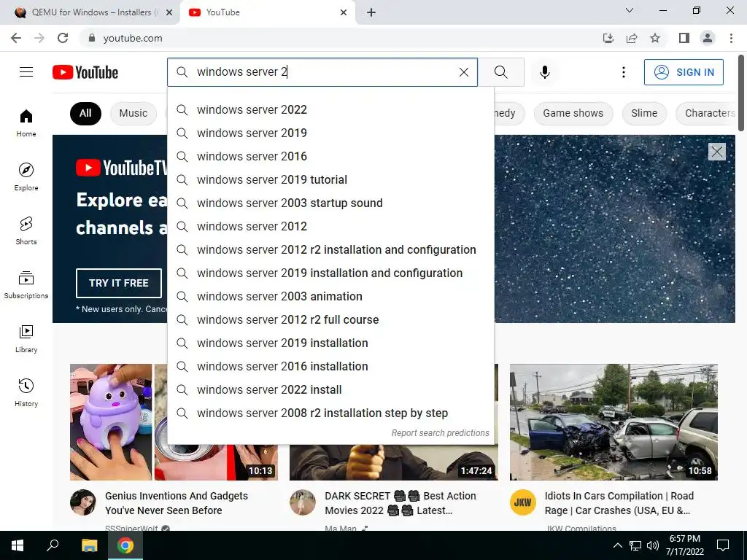The height and width of the screenshot is (560, 747).
Task: Open the JKW Compilations channel avatar
Action: click(x=522, y=502)
